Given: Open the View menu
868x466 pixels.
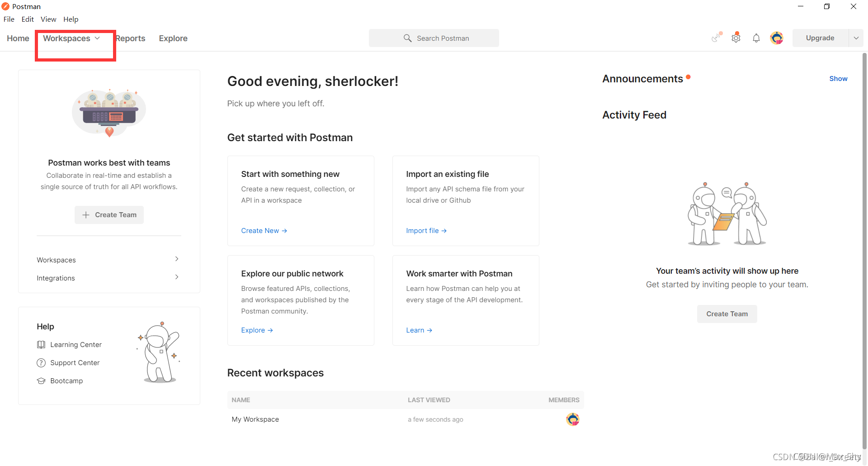Looking at the screenshot, I should pos(48,19).
